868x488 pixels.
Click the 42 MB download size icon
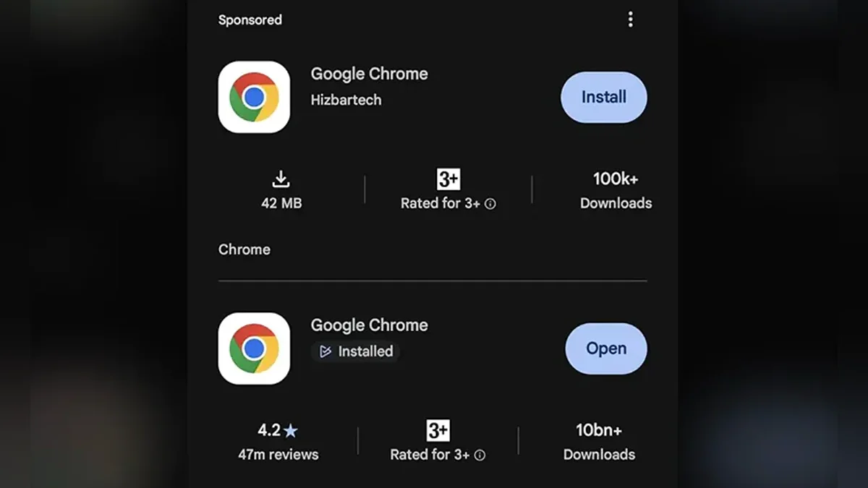281,179
